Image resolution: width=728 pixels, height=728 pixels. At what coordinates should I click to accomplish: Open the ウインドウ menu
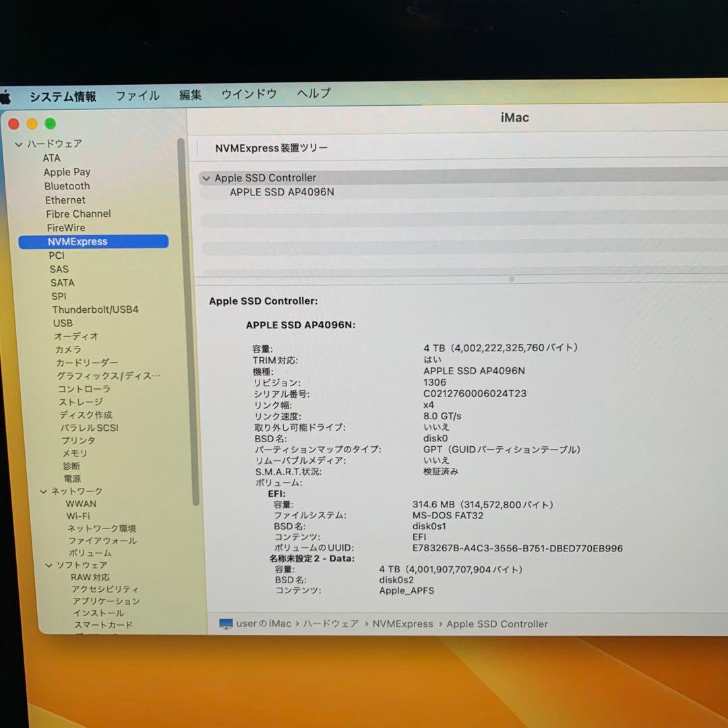(x=248, y=94)
